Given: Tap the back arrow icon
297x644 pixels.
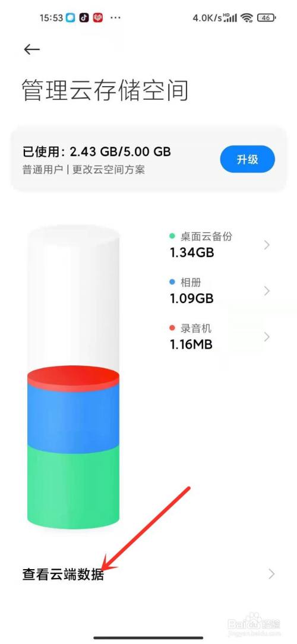Looking at the screenshot, I should coord(31,49).
